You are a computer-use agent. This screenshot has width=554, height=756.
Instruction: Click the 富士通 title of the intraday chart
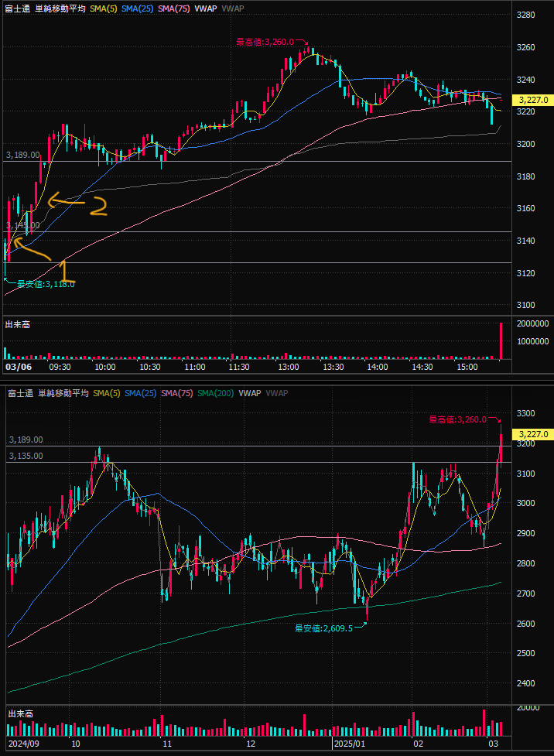point(17,9)
